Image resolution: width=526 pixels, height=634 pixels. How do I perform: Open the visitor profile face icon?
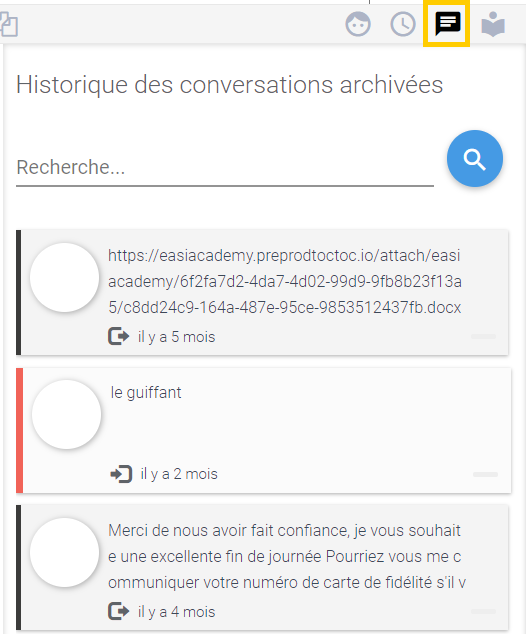358,24
